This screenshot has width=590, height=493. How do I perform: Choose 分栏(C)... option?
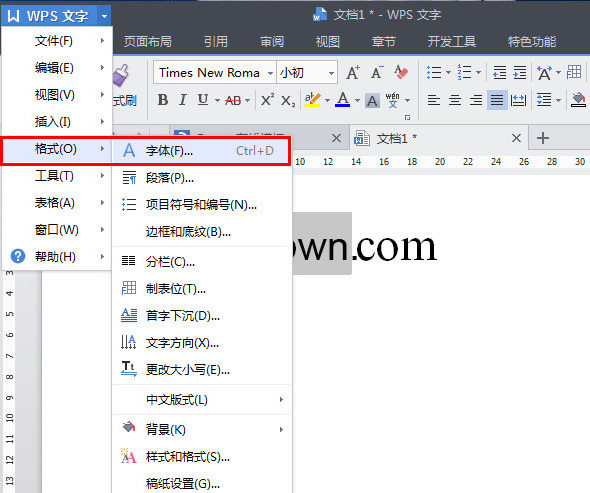pos(202,262)
